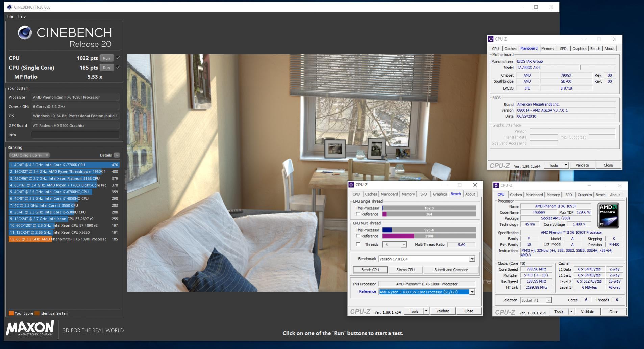The width and height of the screenshot is (644, 349).
Task: Switch to SPD tab in Bench window
Action: pos(424,194)
